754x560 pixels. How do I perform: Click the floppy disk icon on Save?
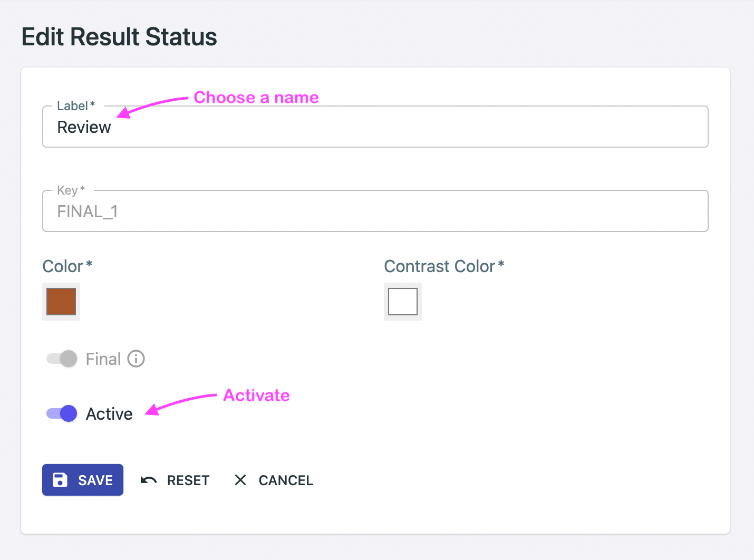tap(60, 480)
